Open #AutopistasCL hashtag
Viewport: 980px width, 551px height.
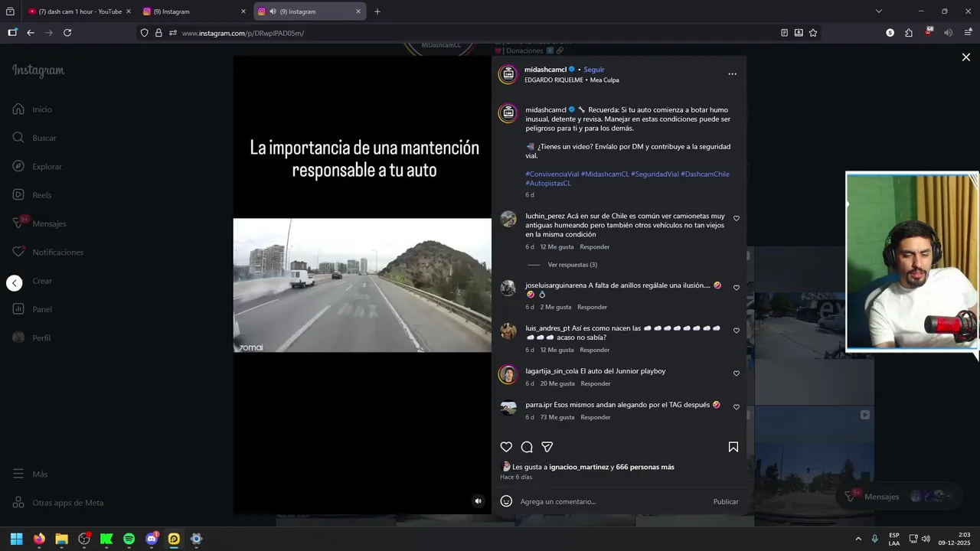548,183
